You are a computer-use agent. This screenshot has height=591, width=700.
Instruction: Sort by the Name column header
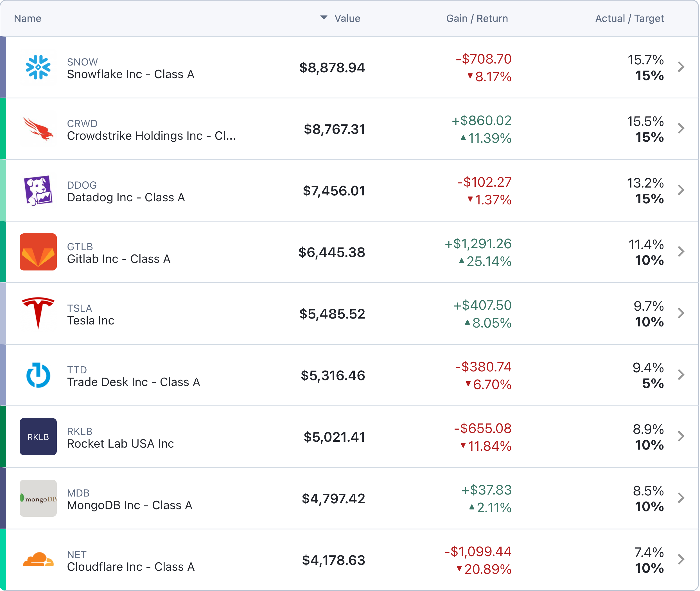coord(28,19)
